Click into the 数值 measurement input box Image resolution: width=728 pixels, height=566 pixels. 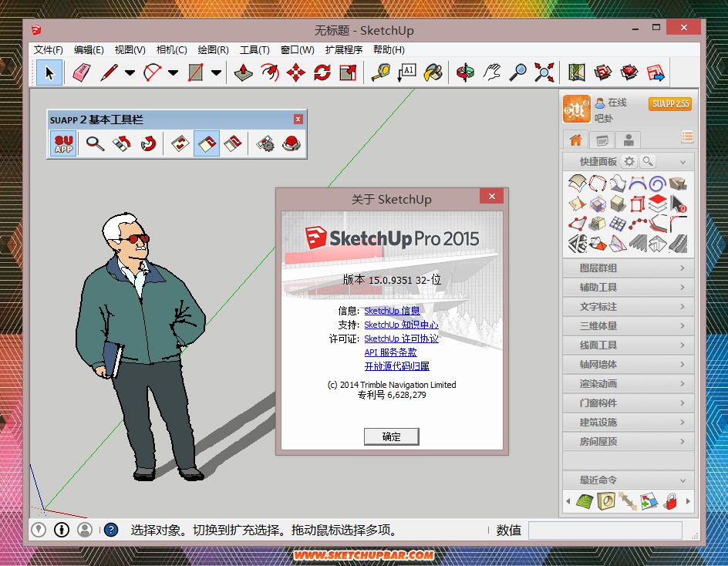605,531
